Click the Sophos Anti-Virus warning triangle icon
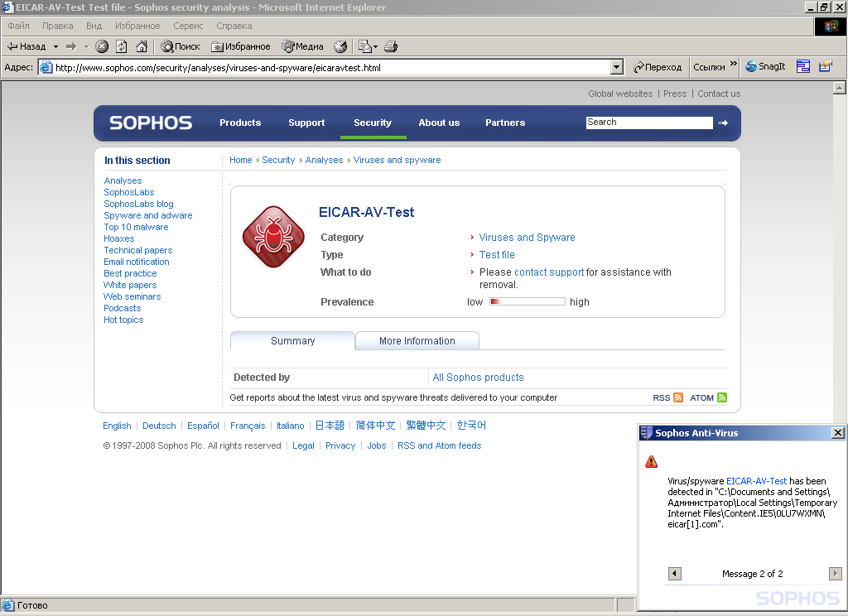 point(651,461)
